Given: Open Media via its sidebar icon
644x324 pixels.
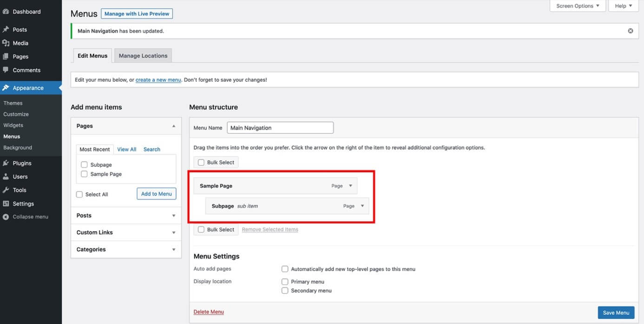Looking at the screenshot, I should coord(6,43).
